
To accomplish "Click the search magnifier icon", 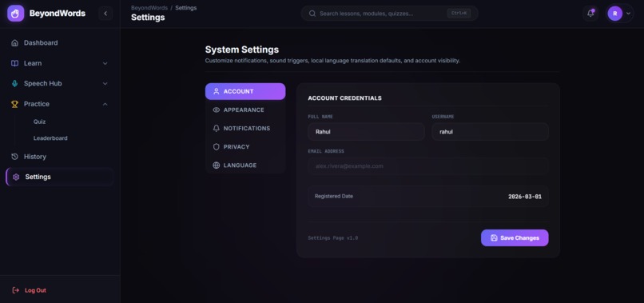I will (312, 14).
